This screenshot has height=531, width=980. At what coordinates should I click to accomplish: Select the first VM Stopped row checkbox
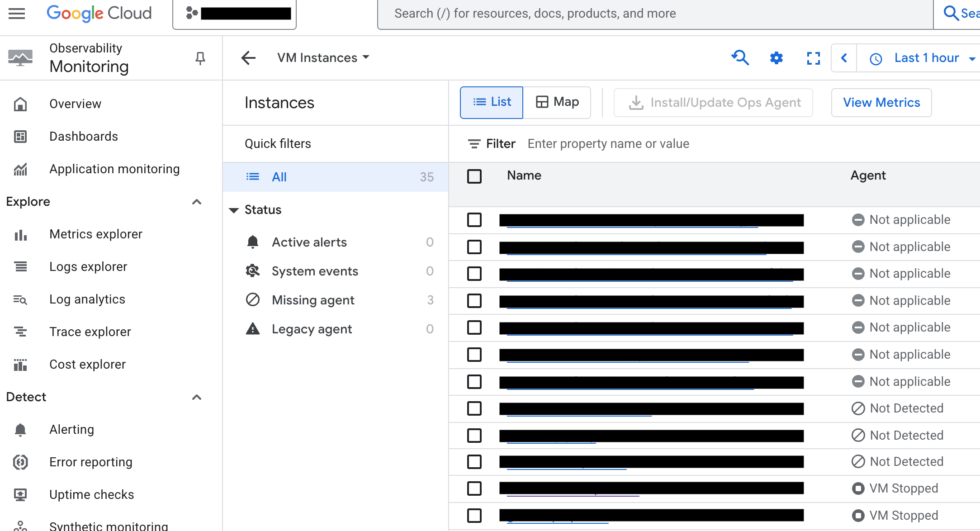click(474, 488)
